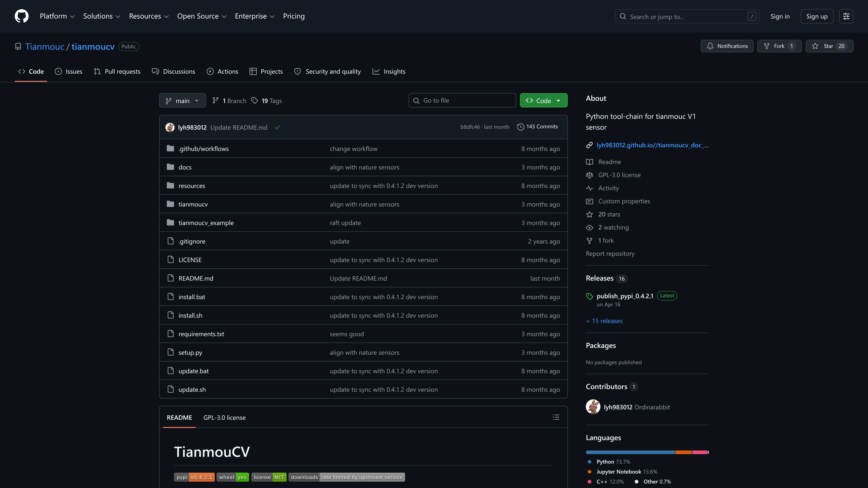Expand the Resources menu

(149, 16)
